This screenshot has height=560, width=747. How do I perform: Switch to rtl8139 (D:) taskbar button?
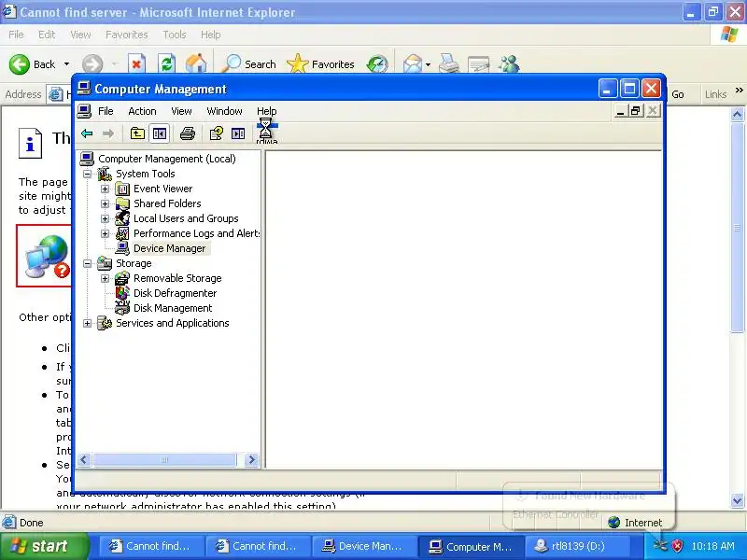577,546
